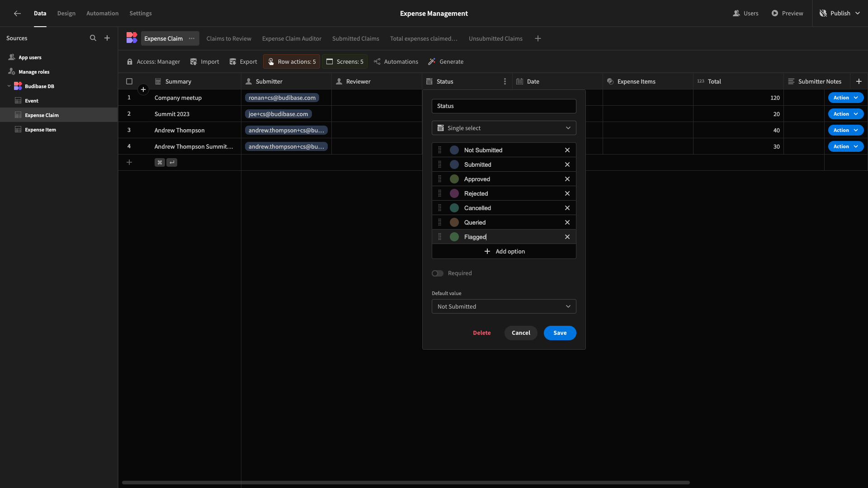Image resolution: width=868 pixels, height=488 pixels.
Task: Open Row actions: 5
Action: coord(292,61)
